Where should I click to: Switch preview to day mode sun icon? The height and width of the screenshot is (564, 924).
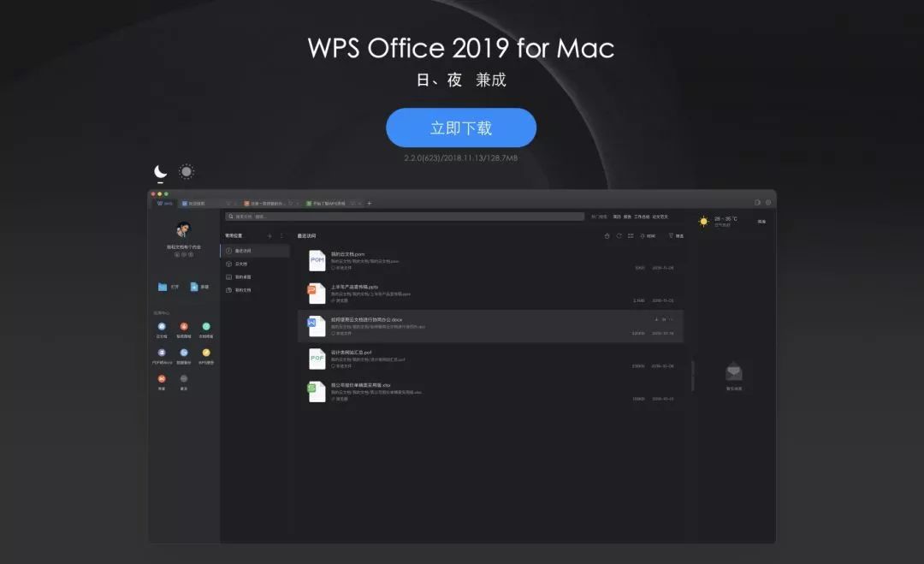tap(187, 171)
